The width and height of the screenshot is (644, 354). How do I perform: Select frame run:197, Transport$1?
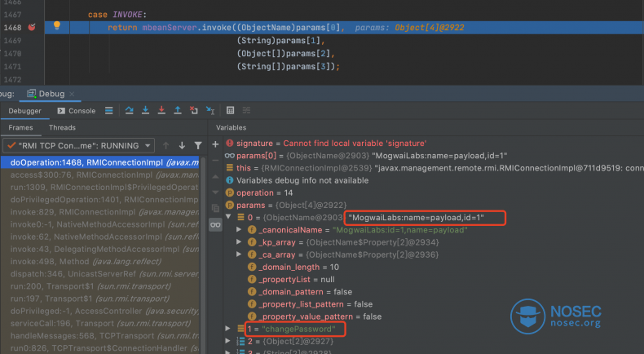click(x=99, y=299)
